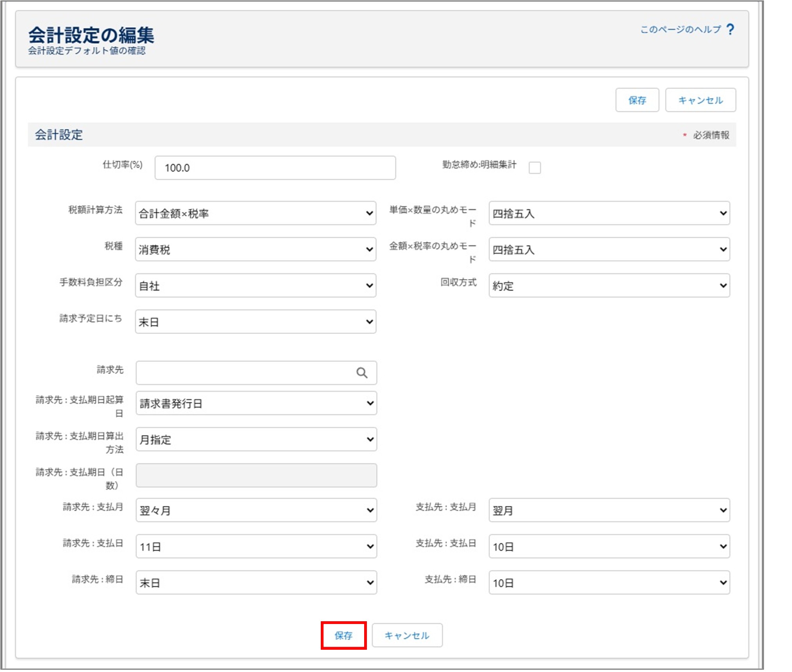Open the 請求先:支払月 dropdown showing 翌々月
792x672 pixels.
pyautogui.click(x=255, y=510)
